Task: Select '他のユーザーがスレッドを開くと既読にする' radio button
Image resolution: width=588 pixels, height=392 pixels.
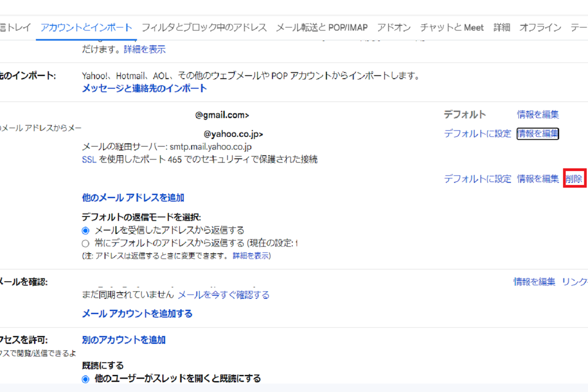Action: (86, 379)
